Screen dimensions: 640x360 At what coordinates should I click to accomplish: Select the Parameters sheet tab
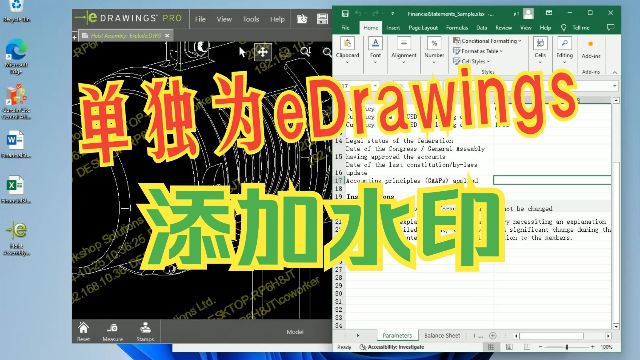[x=397, y=336]
